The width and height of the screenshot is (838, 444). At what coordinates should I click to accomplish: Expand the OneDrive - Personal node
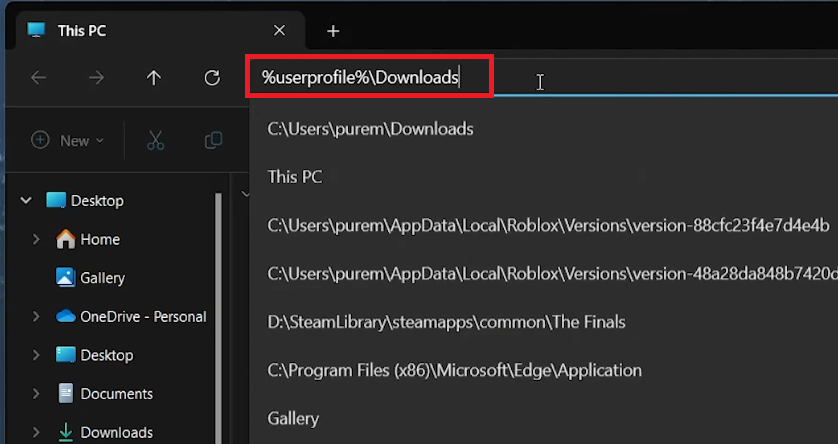pyautogui.click(x=36, y=316)
